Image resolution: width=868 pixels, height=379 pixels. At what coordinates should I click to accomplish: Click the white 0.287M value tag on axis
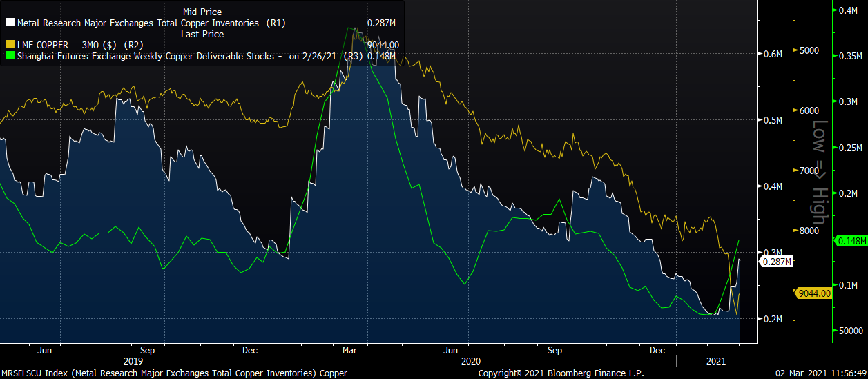click(775, 262)
